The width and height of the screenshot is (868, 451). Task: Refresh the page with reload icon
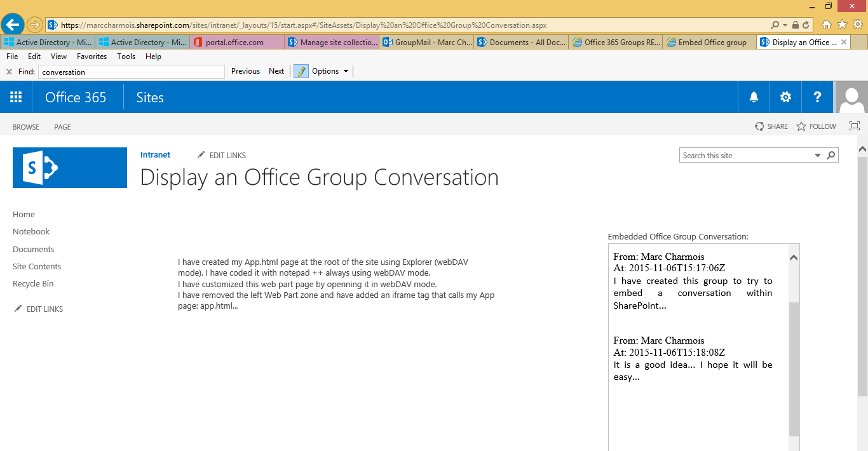click(806, 25)
